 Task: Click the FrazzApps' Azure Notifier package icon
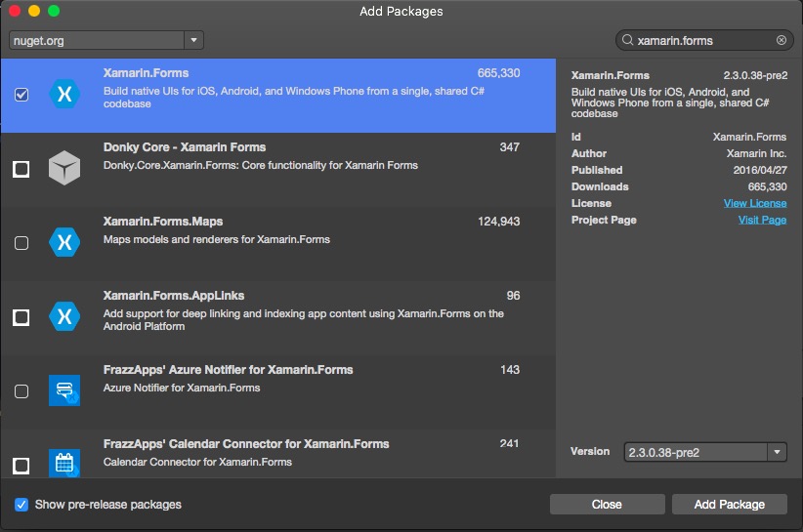(x=64, y=390)
